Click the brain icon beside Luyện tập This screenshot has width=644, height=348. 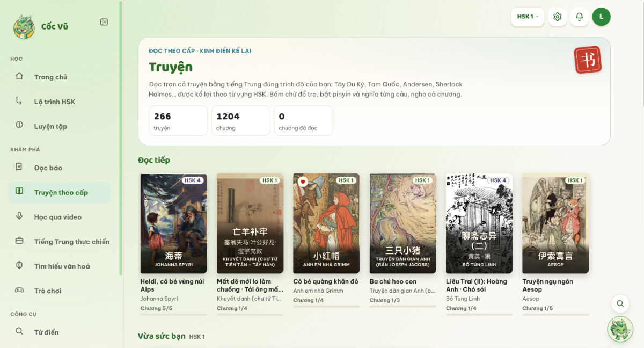pyautogui.click(x=19, y=126)
